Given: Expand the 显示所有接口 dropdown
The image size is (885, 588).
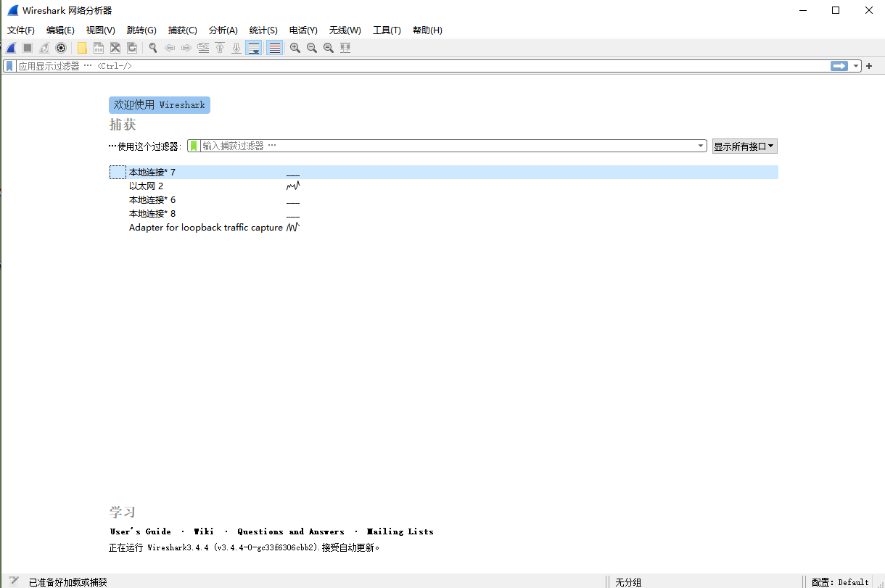Looking at the screenshot, I should (744, 146).
